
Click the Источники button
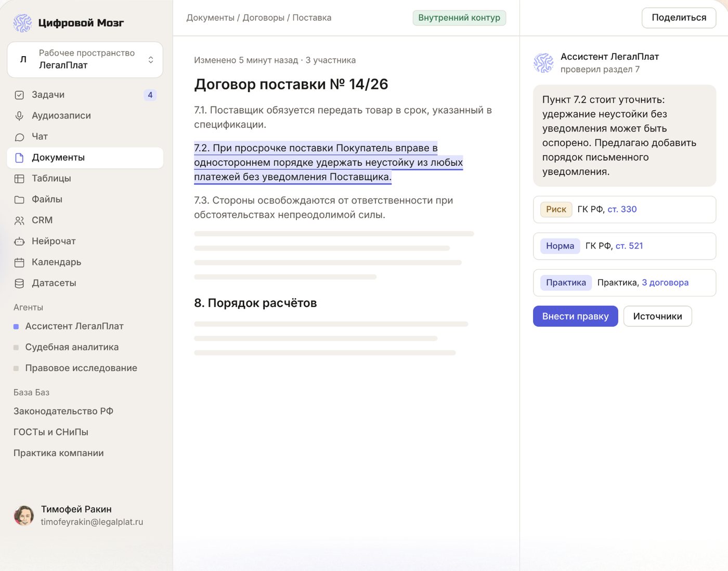click(657, 316)
